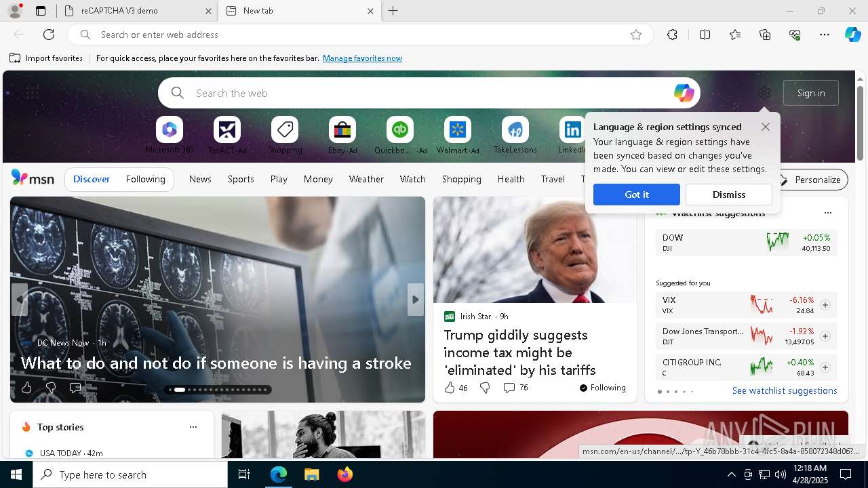868x488 pixels.
Task: Open comments on the stroke article
Action: [75, 388]
